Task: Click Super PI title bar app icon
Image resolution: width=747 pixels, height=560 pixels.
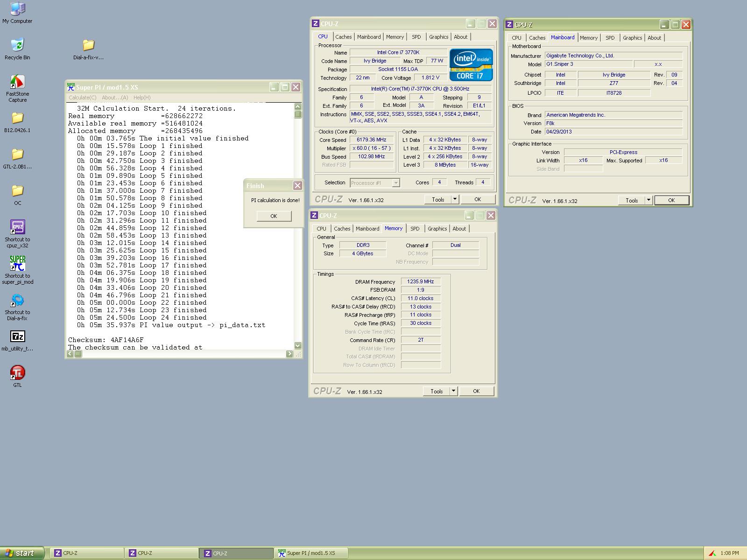Action: (x=71, y=87)
